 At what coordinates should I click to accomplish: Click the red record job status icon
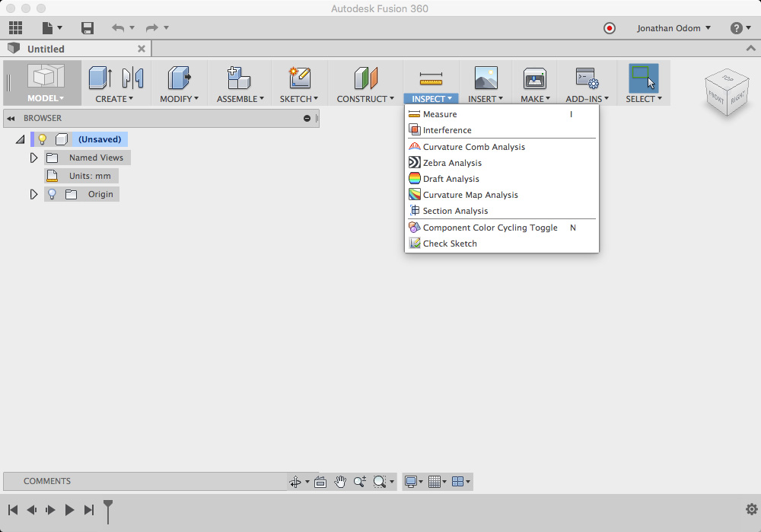(x=610, y=28)
